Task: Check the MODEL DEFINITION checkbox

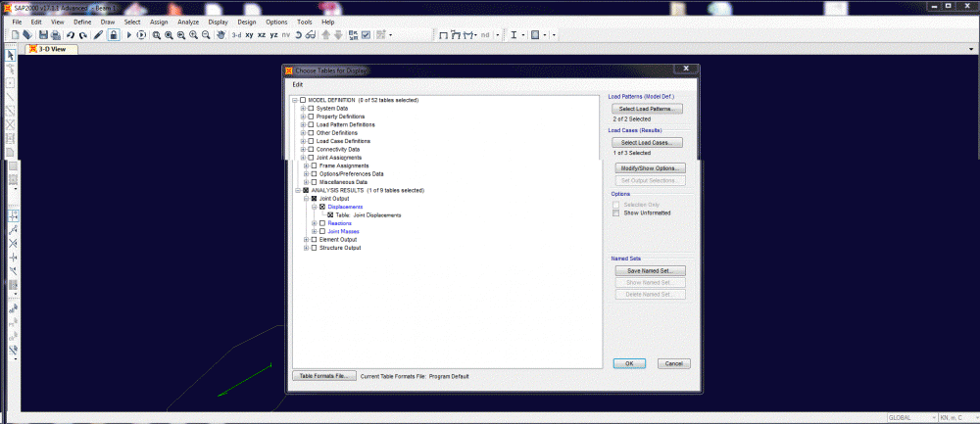Action: click(303, 101)
